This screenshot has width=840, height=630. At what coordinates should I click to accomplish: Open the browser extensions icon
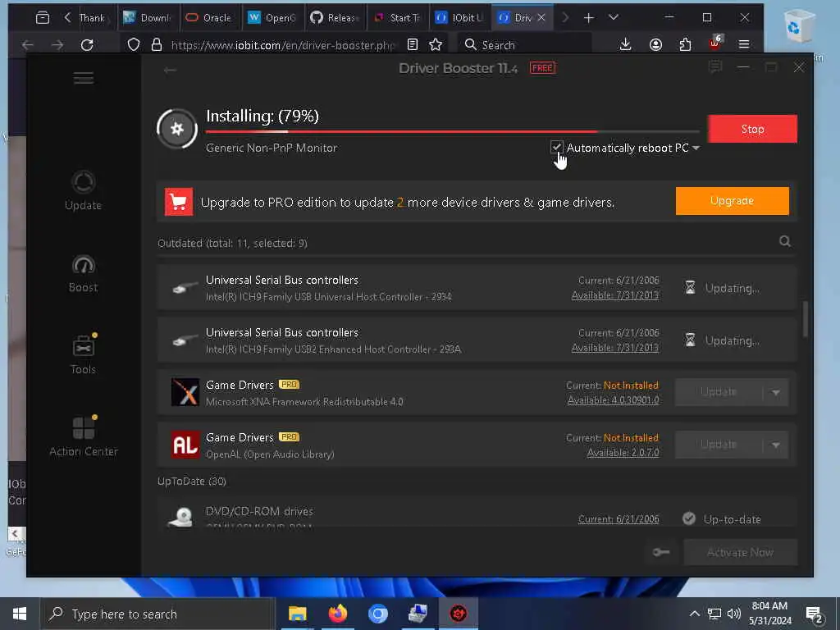point(685,44)
